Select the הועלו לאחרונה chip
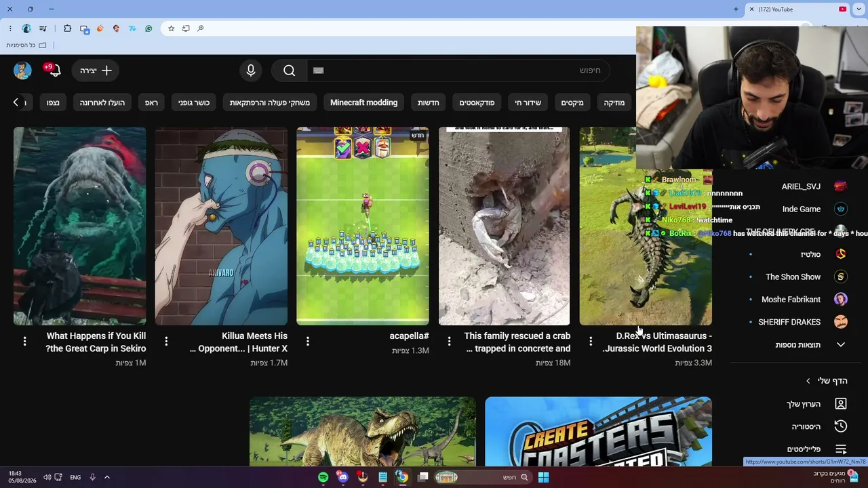The height and width of the screenshot is (488, 868). point(102,102)
